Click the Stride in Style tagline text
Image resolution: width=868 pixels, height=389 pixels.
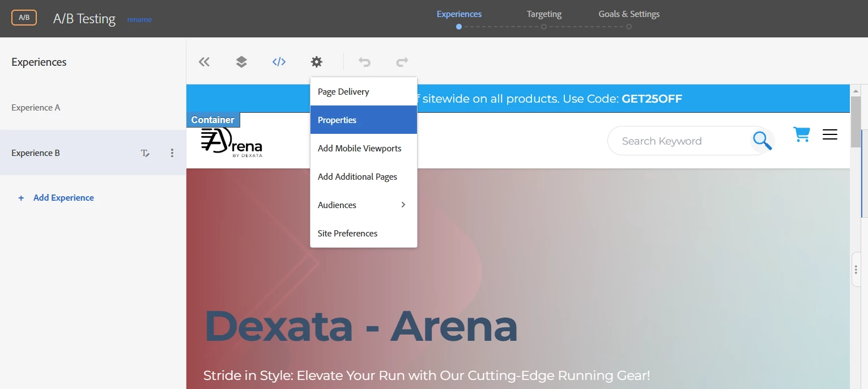pos(427,375)
